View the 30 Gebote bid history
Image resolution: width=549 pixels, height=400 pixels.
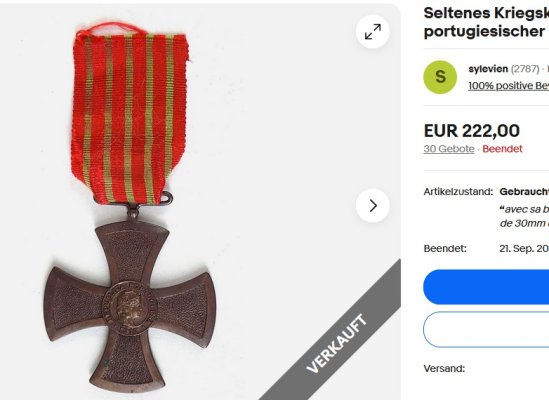point(449,149)
